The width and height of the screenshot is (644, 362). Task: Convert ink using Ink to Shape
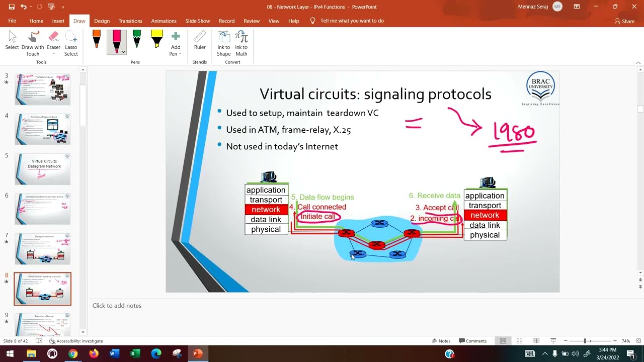[224, 44]
